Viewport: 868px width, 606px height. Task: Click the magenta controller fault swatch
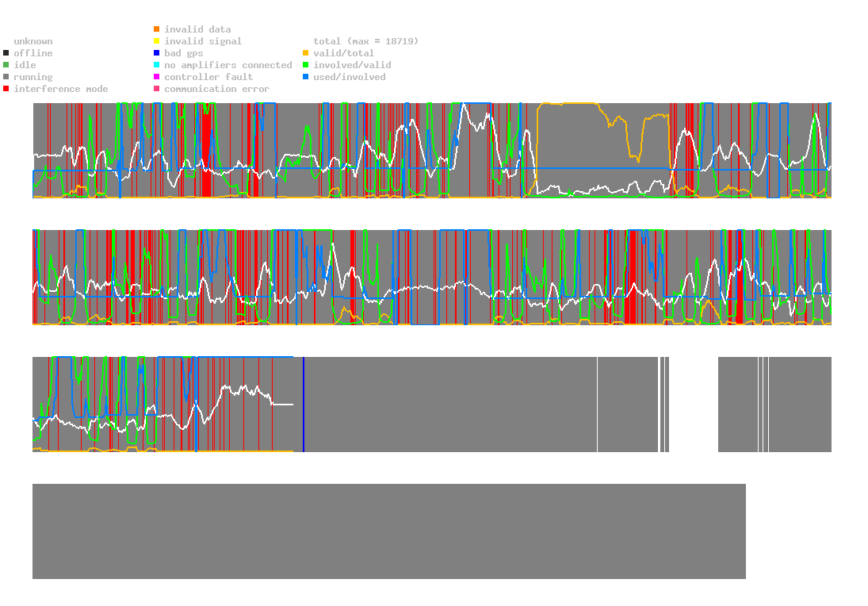(157, 77)
